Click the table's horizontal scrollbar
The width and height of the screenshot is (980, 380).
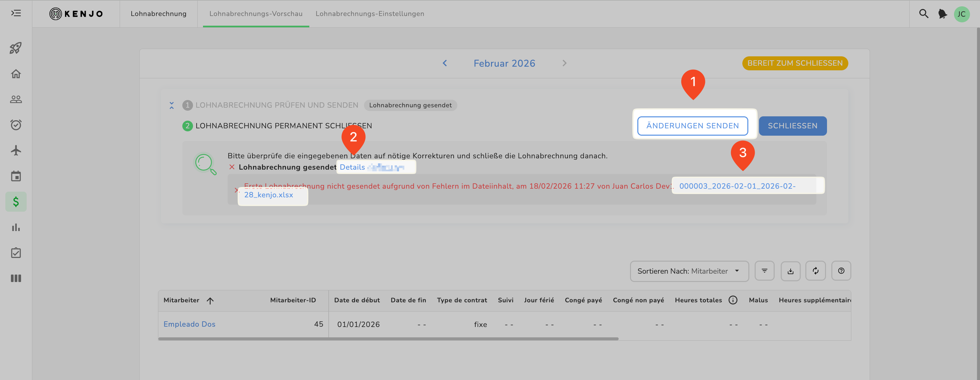tap(388, 339)
